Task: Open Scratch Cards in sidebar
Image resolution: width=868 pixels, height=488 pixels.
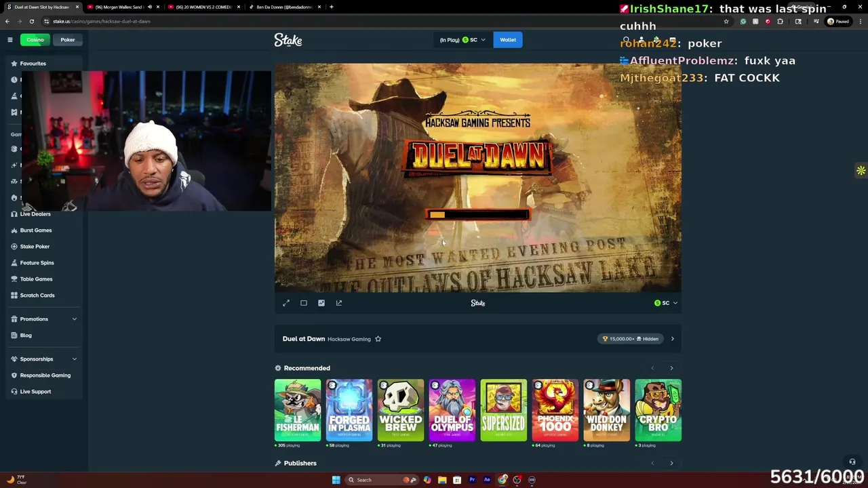Action: pyautogui.click(x=37, y=296)
